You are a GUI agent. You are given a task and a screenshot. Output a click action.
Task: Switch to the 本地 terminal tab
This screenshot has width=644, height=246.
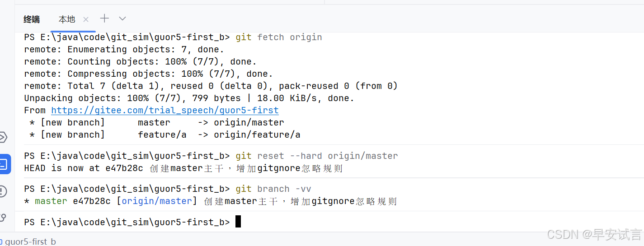(67, 19)
